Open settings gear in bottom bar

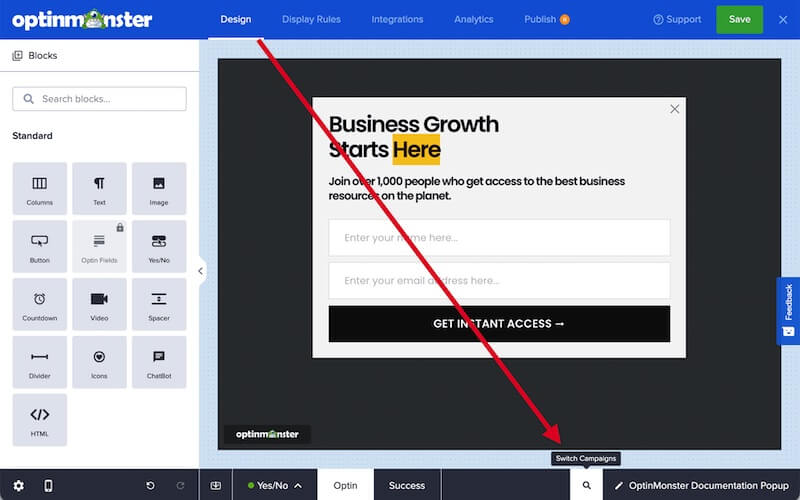(18, 486)
